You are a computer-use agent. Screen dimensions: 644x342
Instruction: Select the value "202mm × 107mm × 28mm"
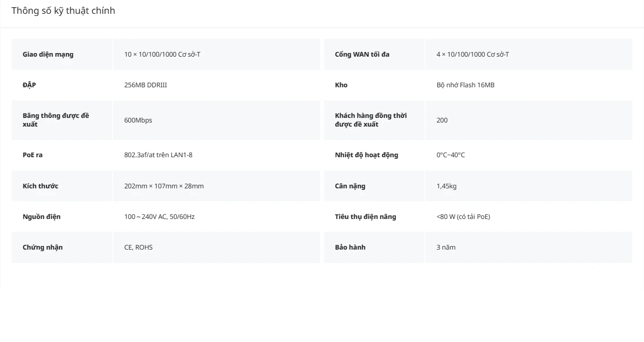coord(164,186)
